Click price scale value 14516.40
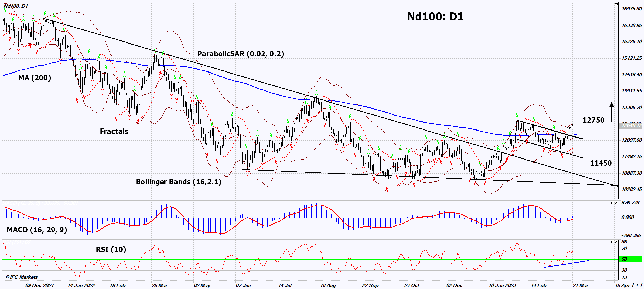644x289 pixels. click(632, 75)
